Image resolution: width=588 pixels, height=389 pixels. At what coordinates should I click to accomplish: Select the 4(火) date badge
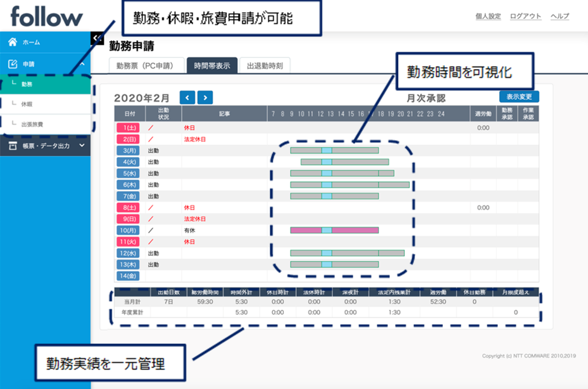point(128,162)
